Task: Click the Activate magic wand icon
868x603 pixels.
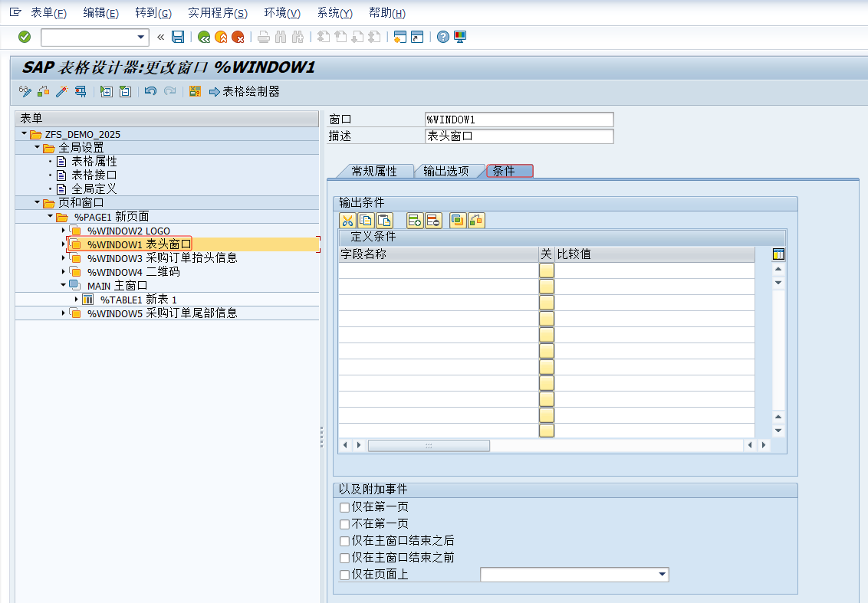Action: (61, 91)
